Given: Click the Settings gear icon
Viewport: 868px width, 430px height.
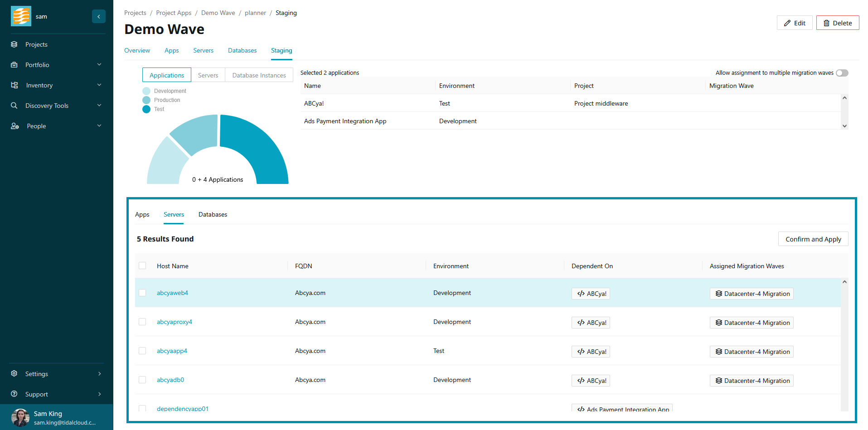Looking at the screenshot, I should (14, 374).
